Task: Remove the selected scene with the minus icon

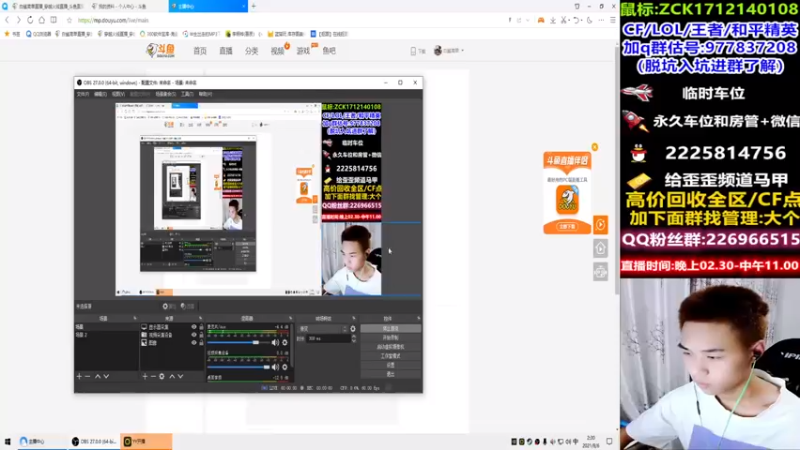Action: click(x=88, y=376)
